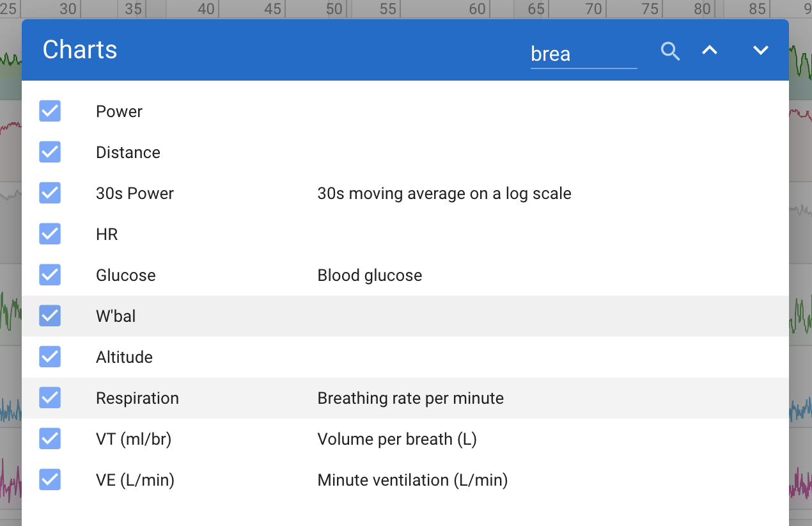Click the search magnifier icon
812x526 pixels.
click(670, 51)
